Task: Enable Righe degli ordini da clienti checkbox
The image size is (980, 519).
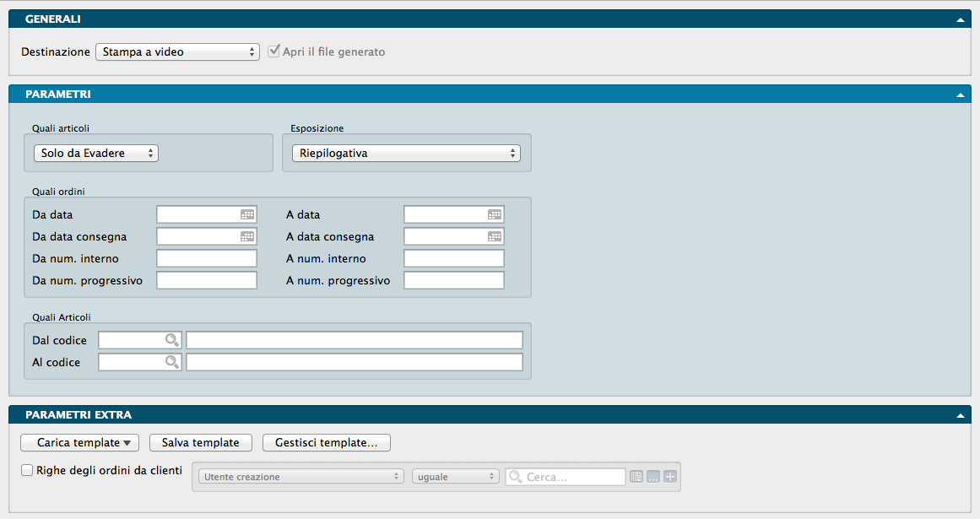Action: coord(28,471)
